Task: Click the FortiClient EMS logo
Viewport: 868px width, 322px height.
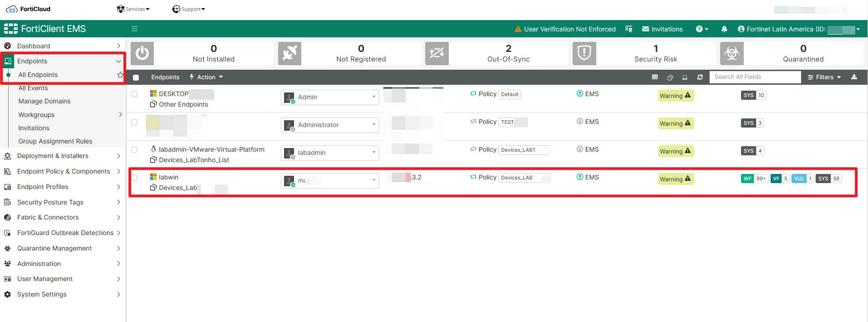Action: (45, 29)
